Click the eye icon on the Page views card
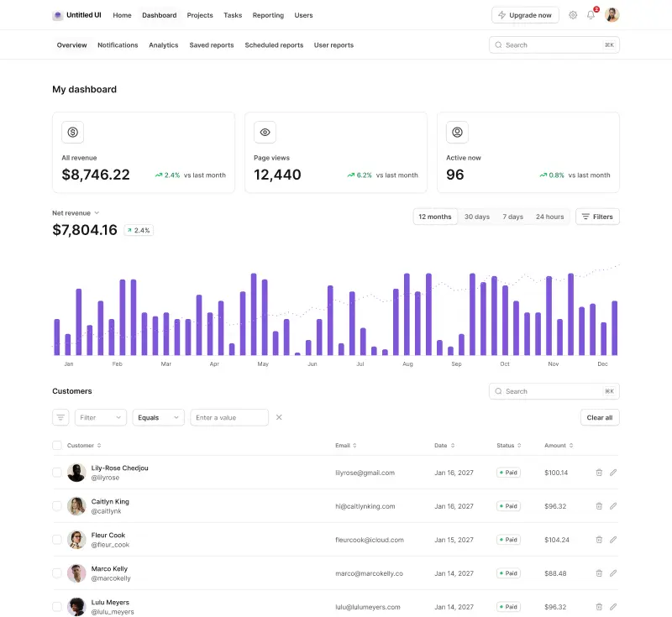This screenshot has width=672, height=617. point(265,132)
